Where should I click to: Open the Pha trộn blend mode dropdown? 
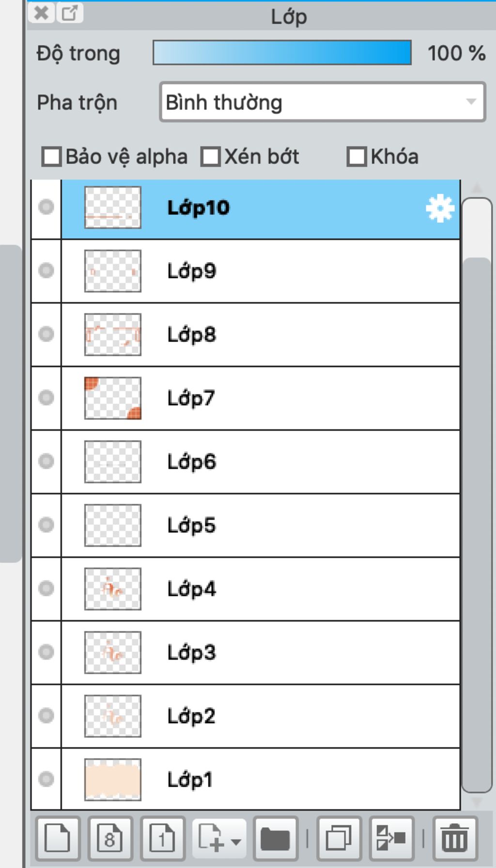pos(323,102)
